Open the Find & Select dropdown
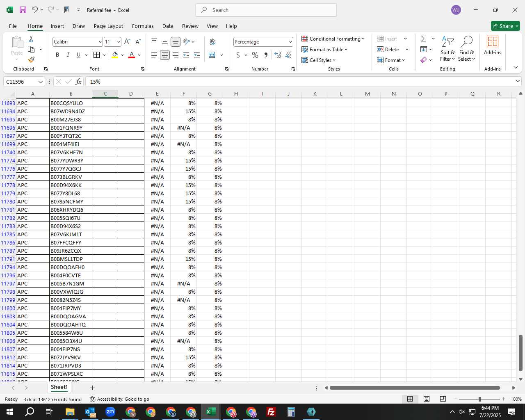The image size is (525, 420). pyautogui.click(x=467, y=49)
